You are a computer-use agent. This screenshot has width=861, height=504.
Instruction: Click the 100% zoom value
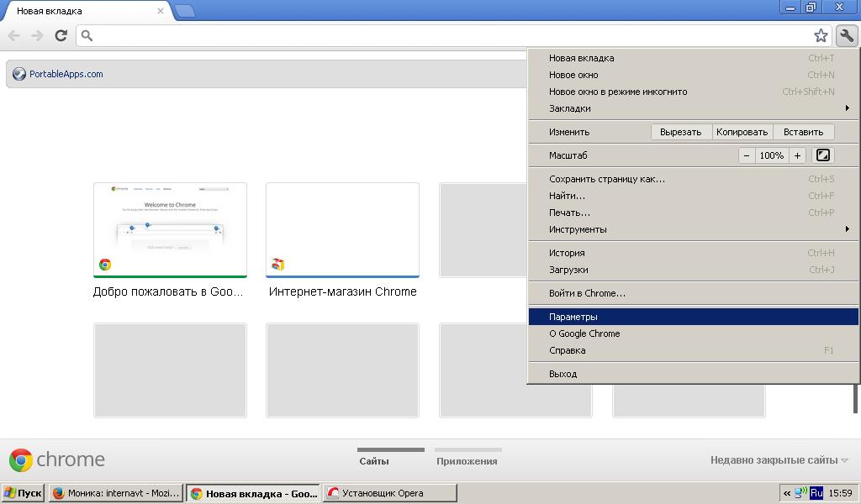tap(772, 155)
